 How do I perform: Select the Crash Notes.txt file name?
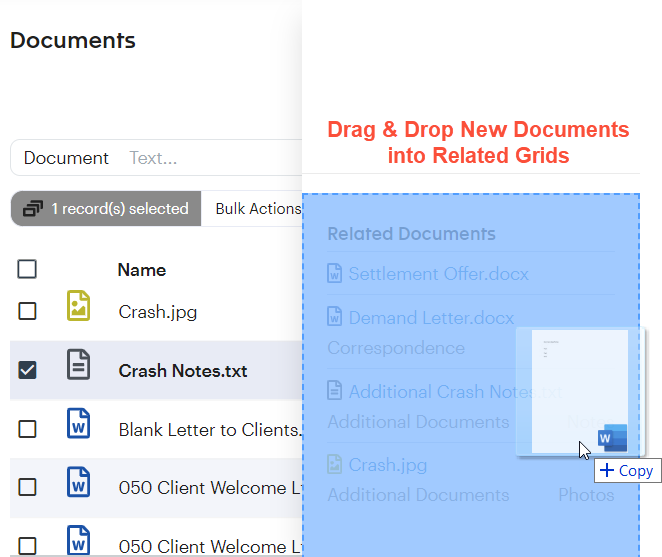tap(183, 371)
